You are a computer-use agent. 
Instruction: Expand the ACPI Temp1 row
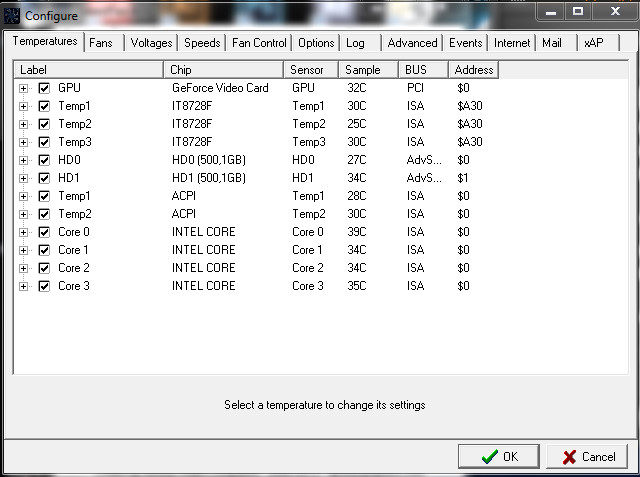[x=23, y=196]
